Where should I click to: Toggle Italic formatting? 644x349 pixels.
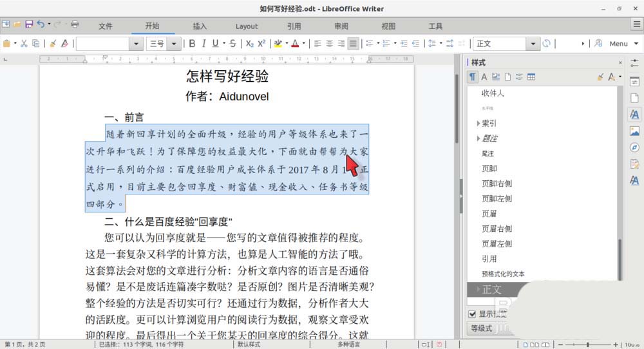point(204,44)
